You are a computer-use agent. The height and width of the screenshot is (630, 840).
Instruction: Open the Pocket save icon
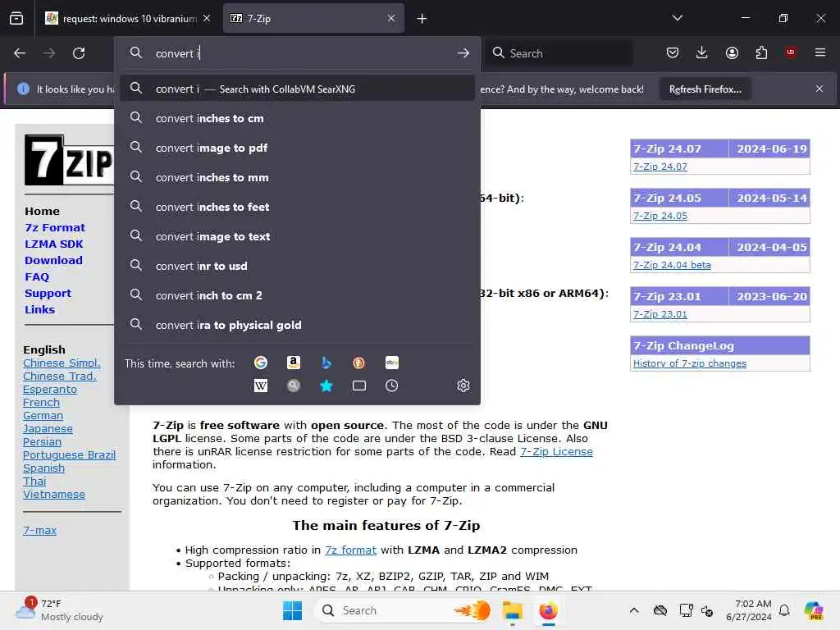[673, 52]
